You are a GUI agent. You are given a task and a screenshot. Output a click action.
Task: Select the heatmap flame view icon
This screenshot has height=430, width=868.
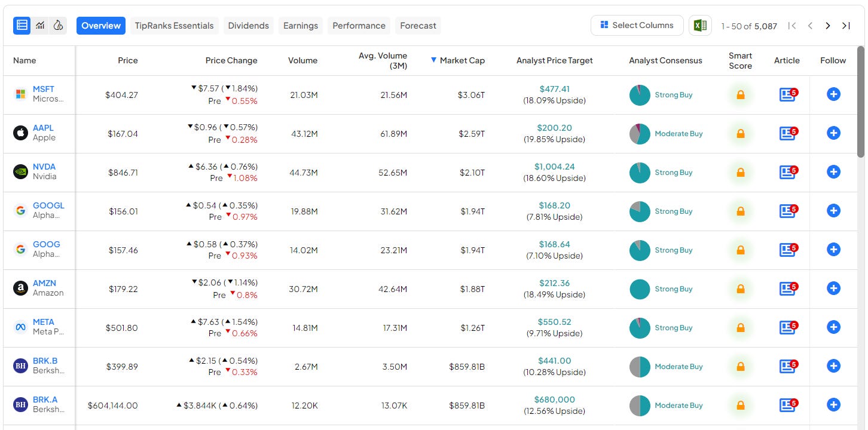58,25
